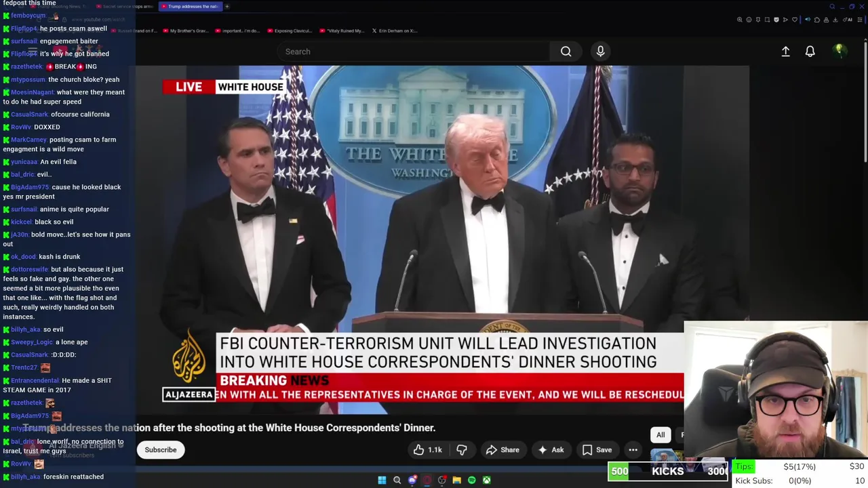The height and width of the screenshot is (488, 868).
Task: Click the Share button under video
Action: click(502, 450)
